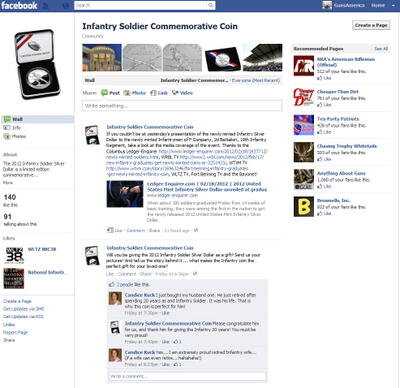Open National Infantry page thumbnail
Image resolution: width=400 pixels, height=388 pixels.
click(x=14, y=278)
